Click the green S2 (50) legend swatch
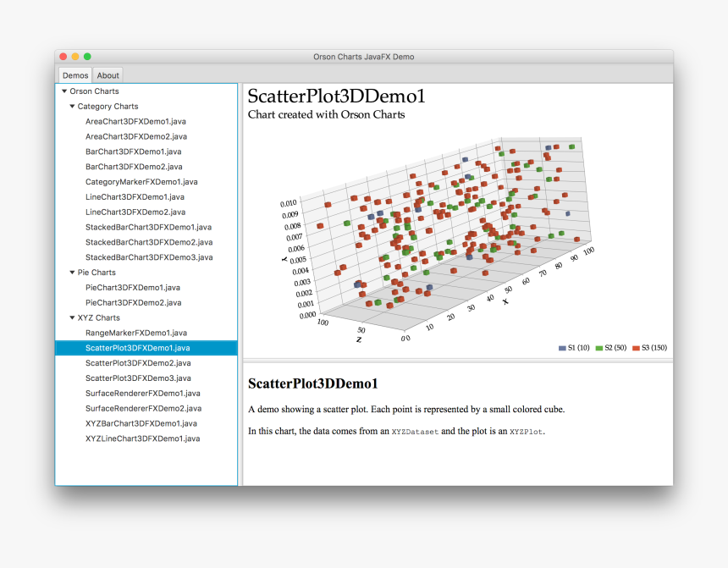This screenshot has height=568, width=728. click(599, 348)
